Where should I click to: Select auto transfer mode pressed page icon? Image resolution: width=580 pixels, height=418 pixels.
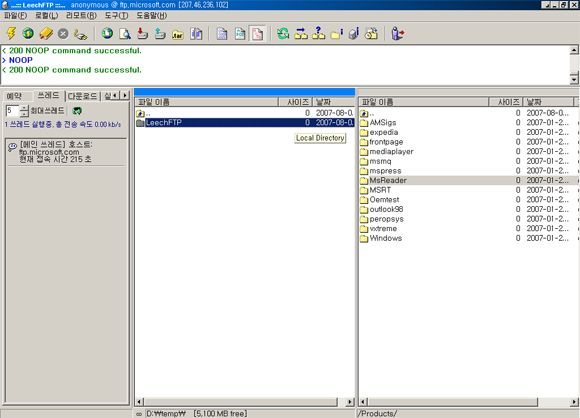(x=257, y=34)
